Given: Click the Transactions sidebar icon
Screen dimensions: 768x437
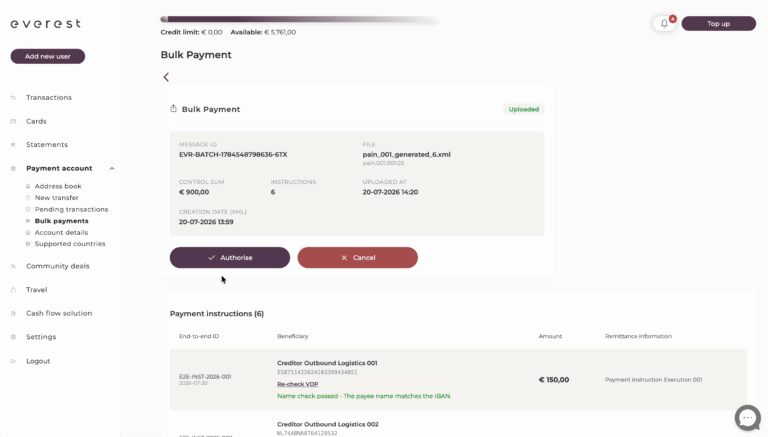Looking at the screenshot, I should click(13, 97).
